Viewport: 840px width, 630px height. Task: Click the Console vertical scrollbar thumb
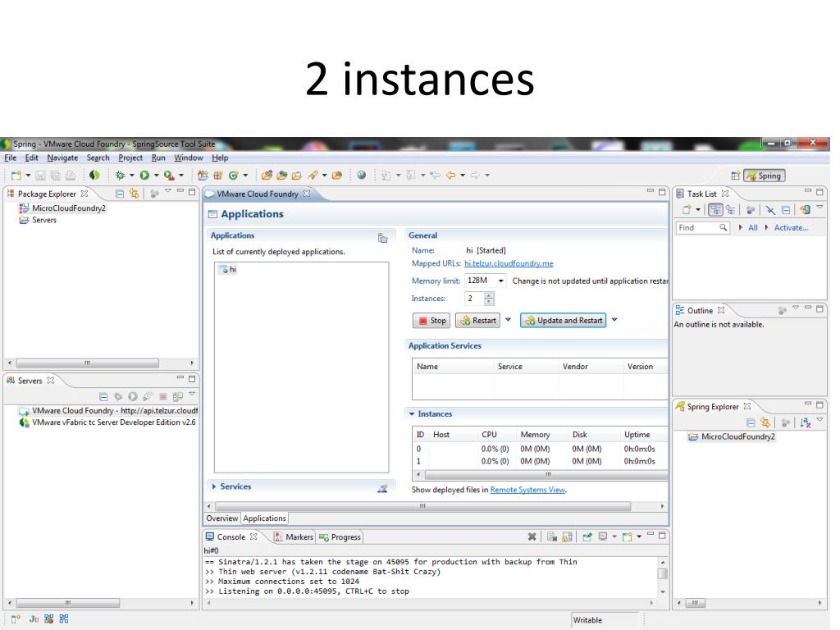pos(663,573)
